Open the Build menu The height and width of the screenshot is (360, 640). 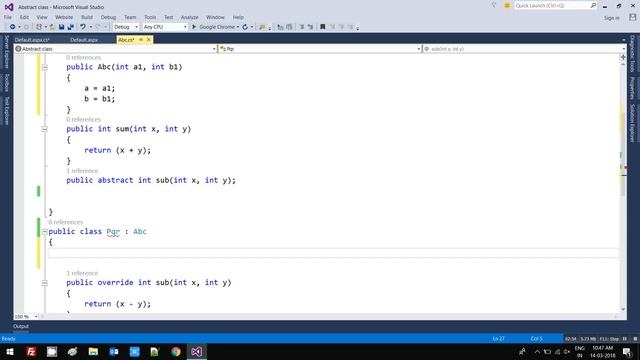pos(87,17)
